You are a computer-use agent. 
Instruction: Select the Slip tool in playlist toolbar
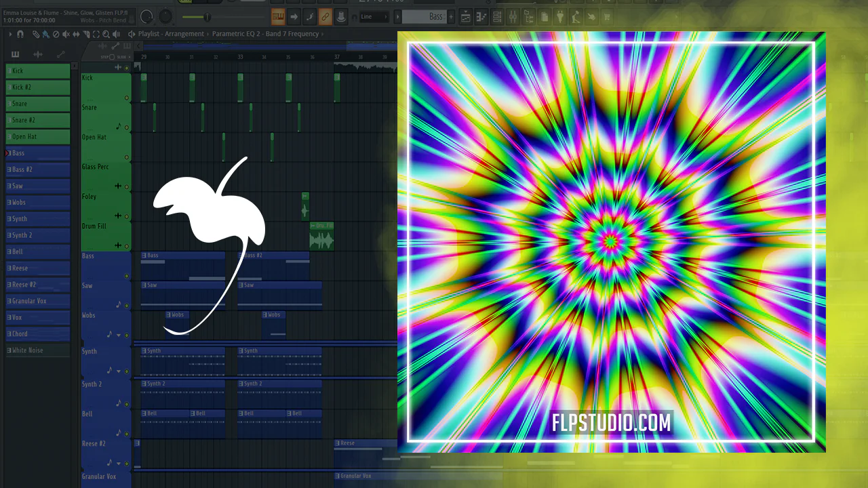(76, 34)
